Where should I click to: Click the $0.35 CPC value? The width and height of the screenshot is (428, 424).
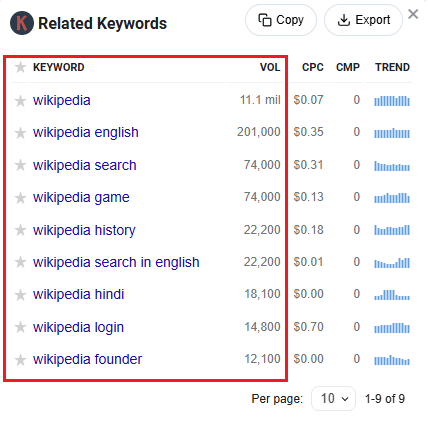(x=308, y=132)
